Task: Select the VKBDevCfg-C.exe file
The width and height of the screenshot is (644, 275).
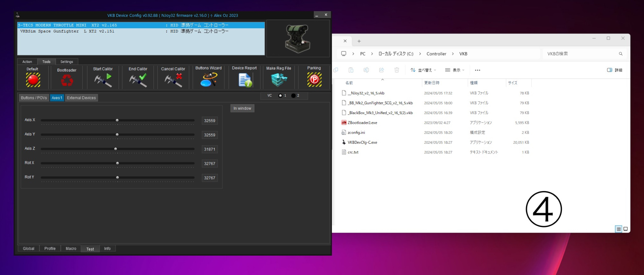Action: (362, 142)
